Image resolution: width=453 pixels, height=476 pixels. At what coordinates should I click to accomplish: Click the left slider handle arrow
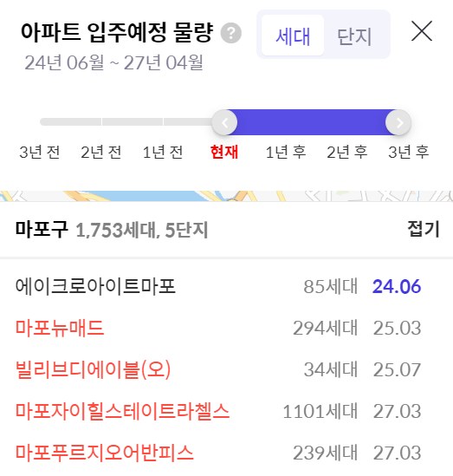click(x=224, y=122)
